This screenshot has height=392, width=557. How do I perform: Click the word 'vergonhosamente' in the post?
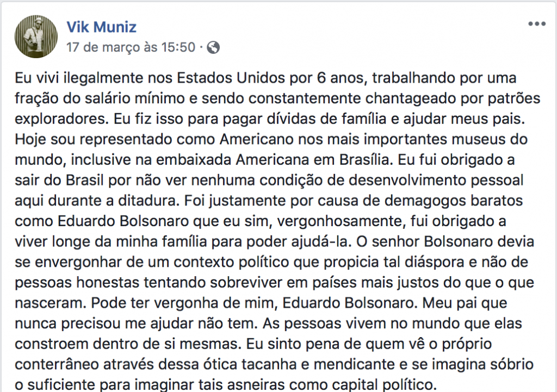[x=339, y=222]
